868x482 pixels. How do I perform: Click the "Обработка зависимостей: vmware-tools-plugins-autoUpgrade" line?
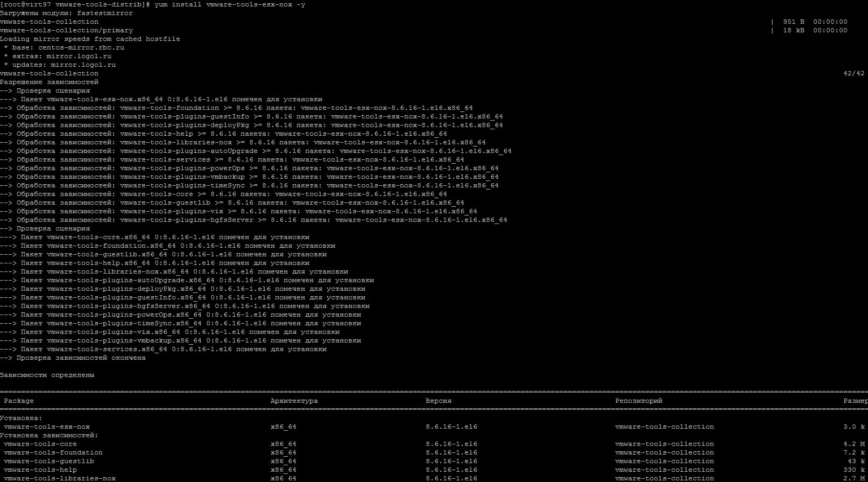click(256, 151)
